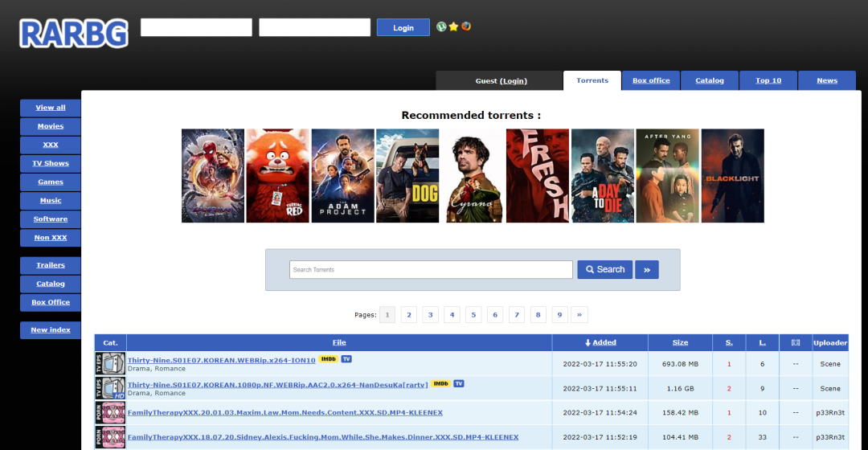
Task: Click the TV badge on the NanDesuKa row
Action: pyautogui.click(x=459, y=383)
